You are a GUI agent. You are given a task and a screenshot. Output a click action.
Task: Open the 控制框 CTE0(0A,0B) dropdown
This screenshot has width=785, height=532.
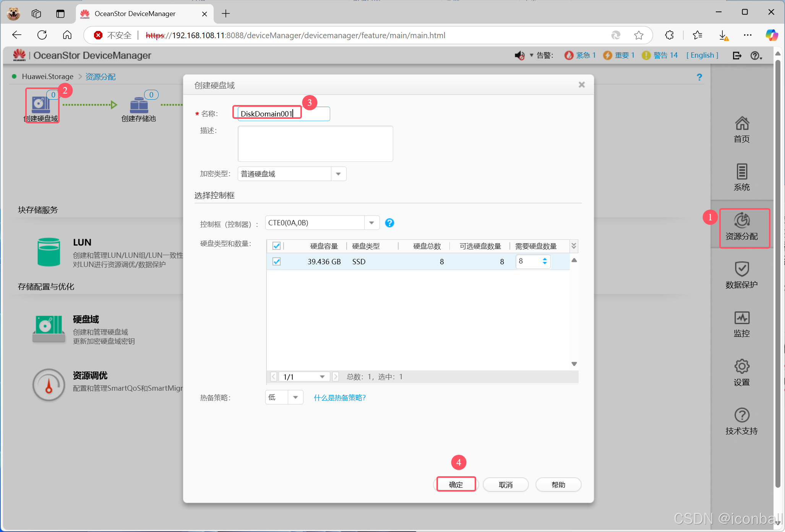pyautogui.click(x=371, y=223)
